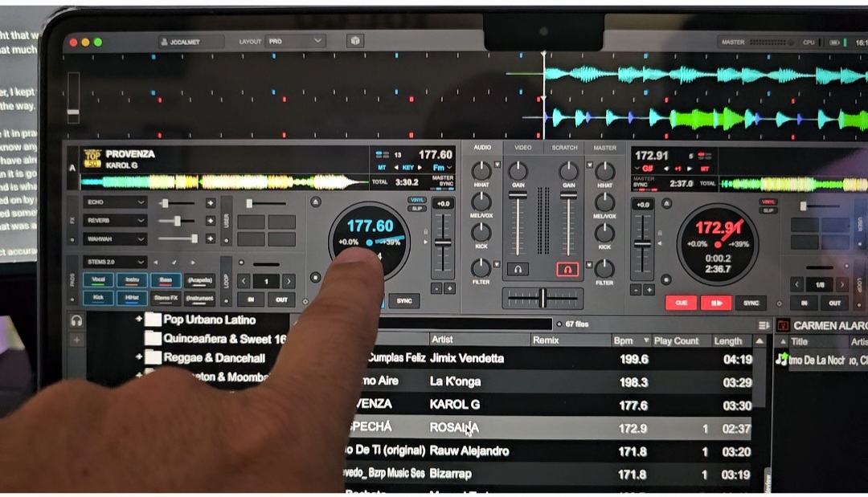Open the SCRATCH mixer tab
The image size is (868, 497).
[564, 148]
